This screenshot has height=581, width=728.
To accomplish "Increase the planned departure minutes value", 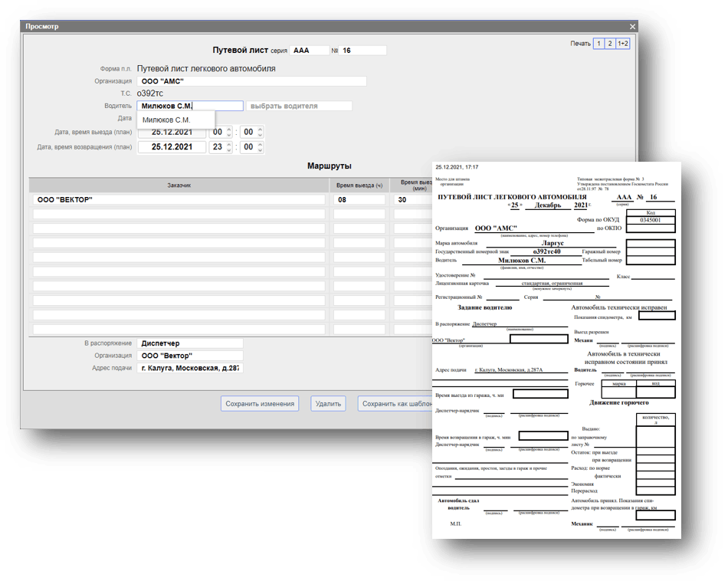I will (x=260, y=130).
